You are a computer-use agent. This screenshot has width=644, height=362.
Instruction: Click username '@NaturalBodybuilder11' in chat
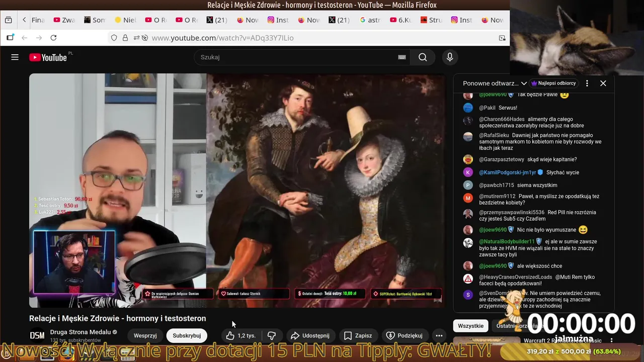coord(507,241)
